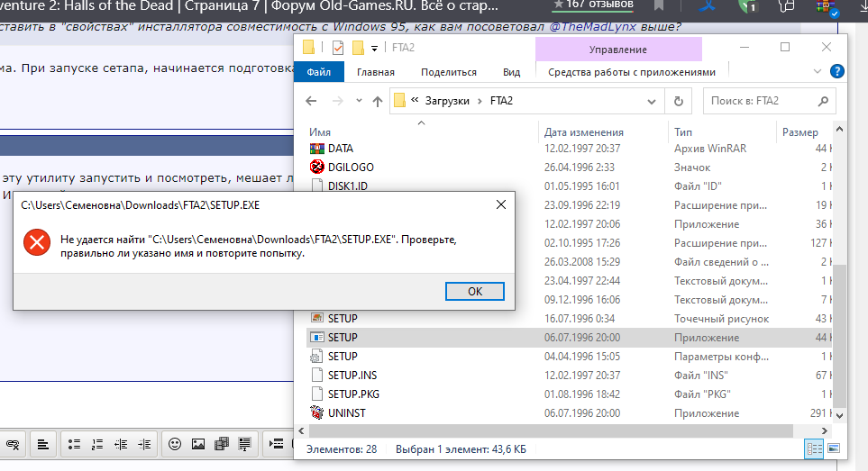Screen dimensions: 868x471
Task: Click the UNINST application icon
Action: 316,412
